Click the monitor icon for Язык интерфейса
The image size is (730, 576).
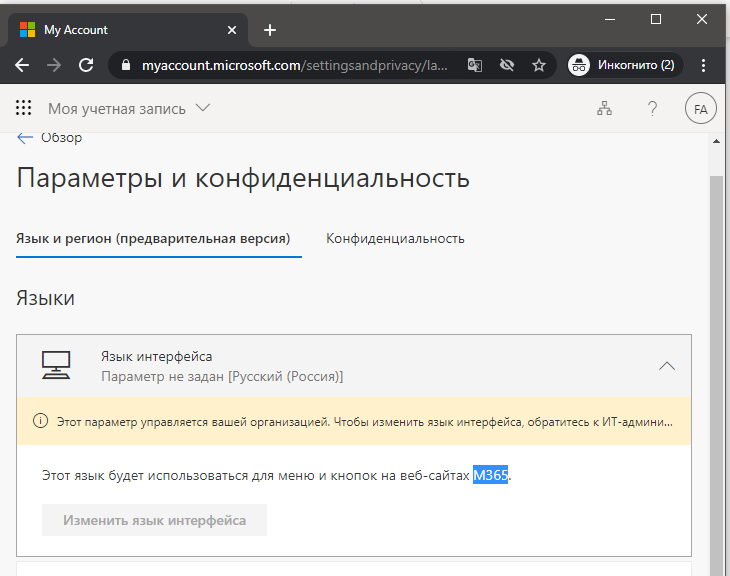[56, 366]
